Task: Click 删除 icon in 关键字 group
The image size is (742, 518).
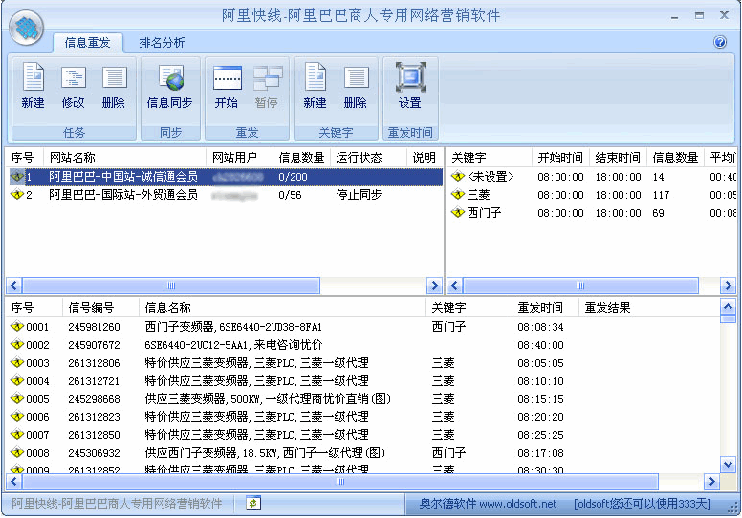Action: pos(356,78)
